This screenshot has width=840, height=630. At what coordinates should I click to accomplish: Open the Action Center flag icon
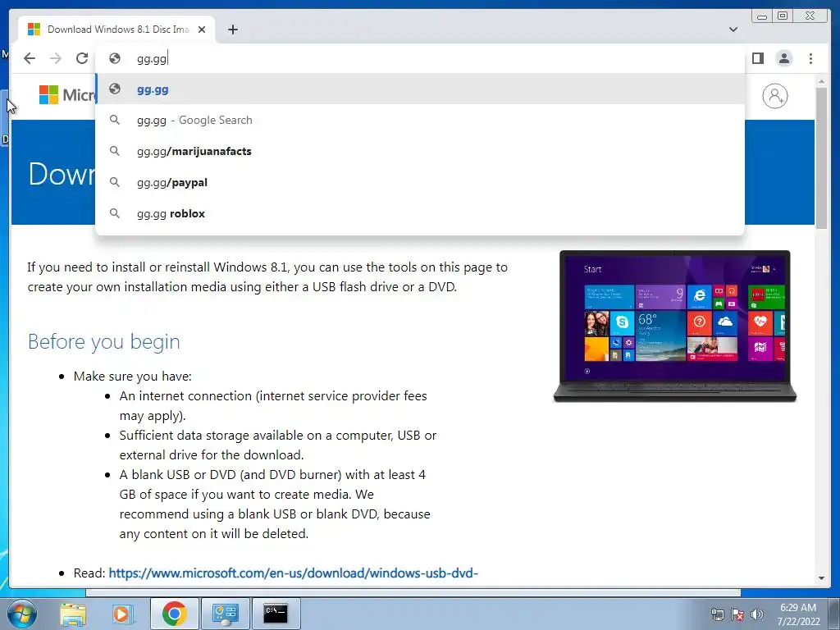[x=737, y=614]
